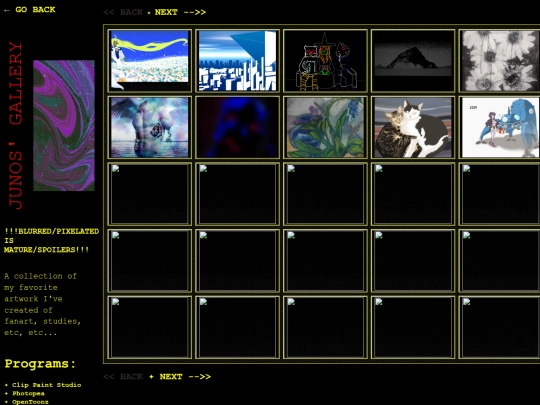This screenshot has width=540, height=405.
Task: Click the purple swirl marbled image
Action: (x=64, y=125)
